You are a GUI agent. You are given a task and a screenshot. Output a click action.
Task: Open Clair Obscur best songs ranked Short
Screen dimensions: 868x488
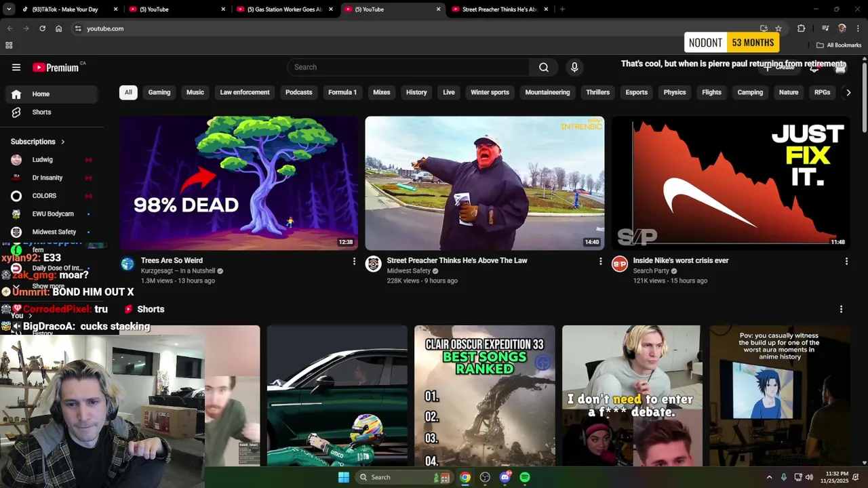(484, 396)
